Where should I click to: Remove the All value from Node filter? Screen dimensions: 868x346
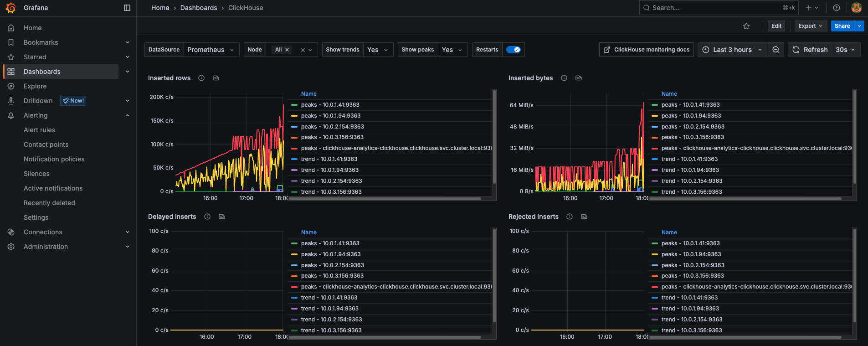coord(287,50)
